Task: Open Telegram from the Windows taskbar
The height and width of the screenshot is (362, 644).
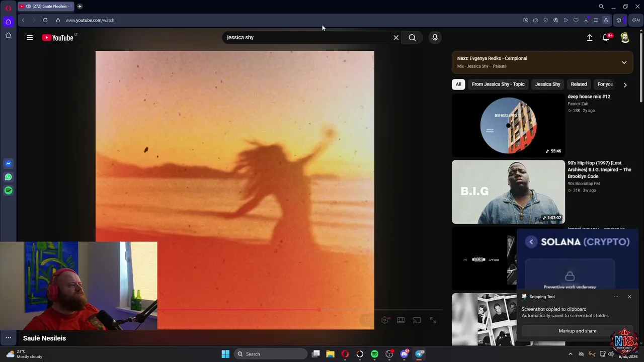Action: tap(419, 354)
